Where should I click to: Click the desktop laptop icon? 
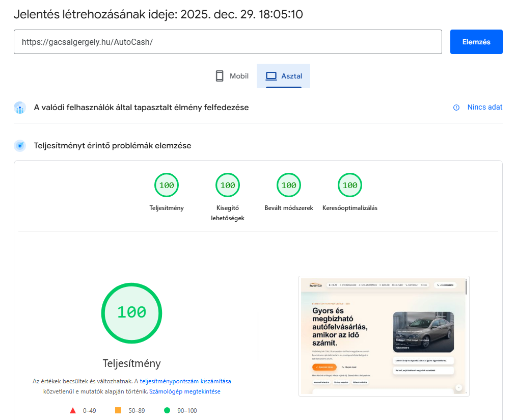pos(271,76)
